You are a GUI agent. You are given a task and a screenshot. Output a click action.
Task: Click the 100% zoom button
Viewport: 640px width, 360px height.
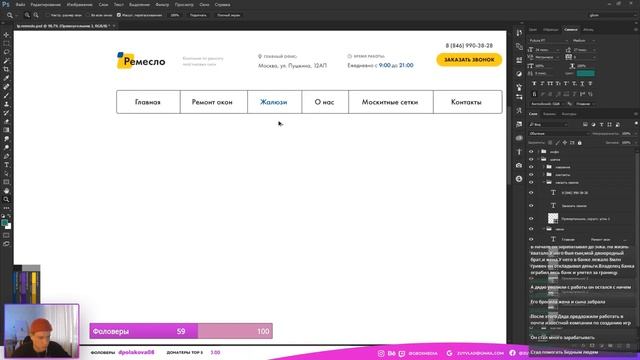click(x=175, y=15)
